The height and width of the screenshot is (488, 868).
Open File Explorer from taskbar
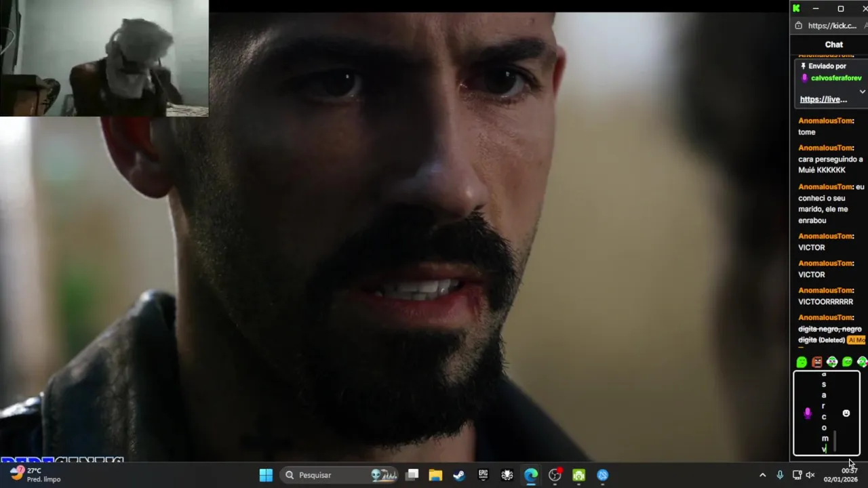[435, 475]
